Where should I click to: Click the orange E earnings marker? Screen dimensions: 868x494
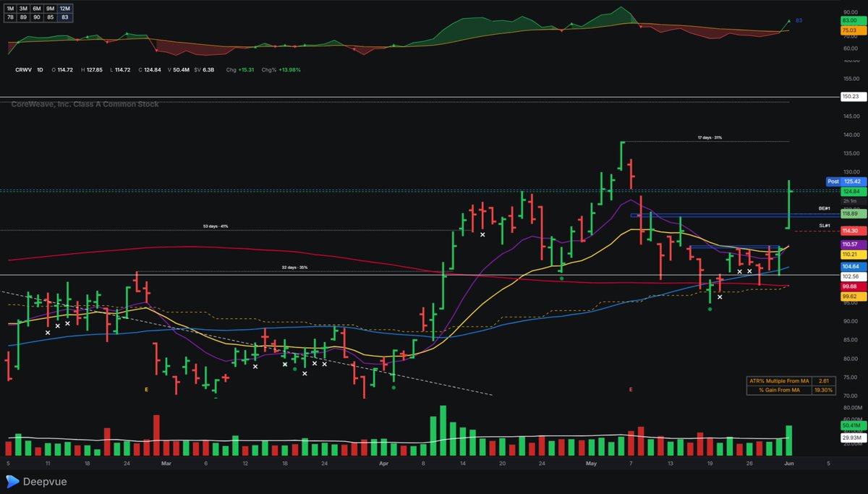(146, 390)
